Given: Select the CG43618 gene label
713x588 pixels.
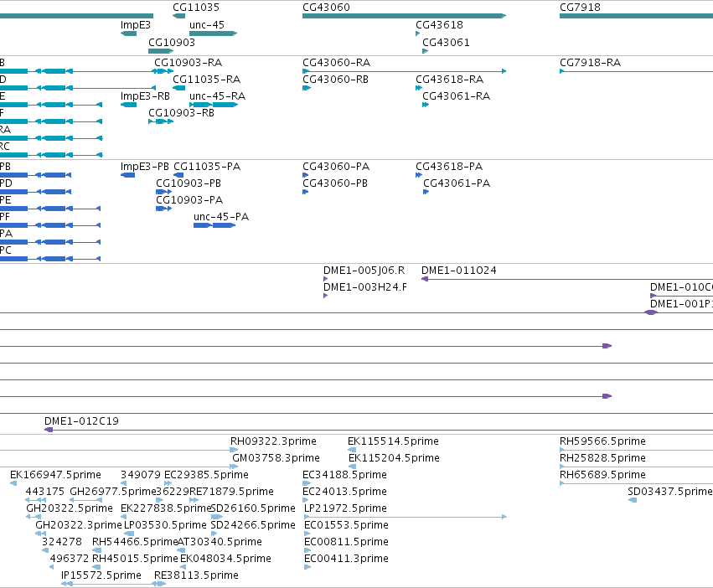Looking at the screenshot, I should click(x=439, y=25).
